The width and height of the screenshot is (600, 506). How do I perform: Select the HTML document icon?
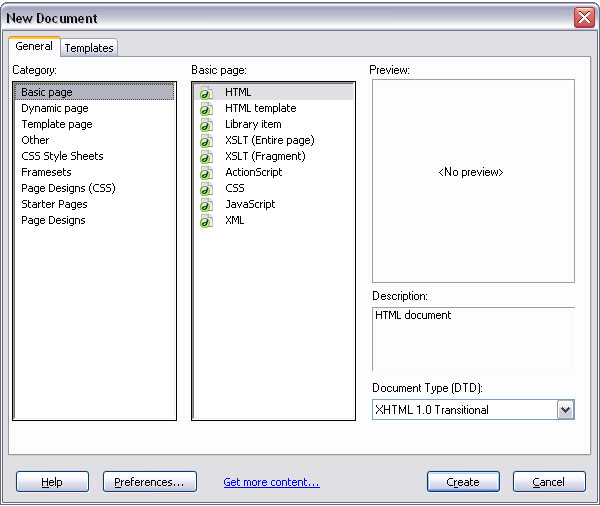point(206,93)
